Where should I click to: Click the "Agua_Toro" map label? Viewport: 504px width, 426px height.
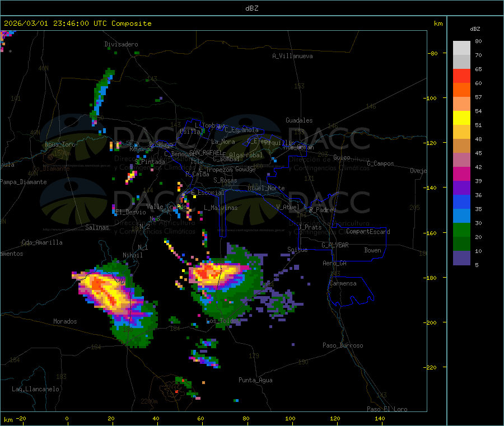tap(60, 144)
